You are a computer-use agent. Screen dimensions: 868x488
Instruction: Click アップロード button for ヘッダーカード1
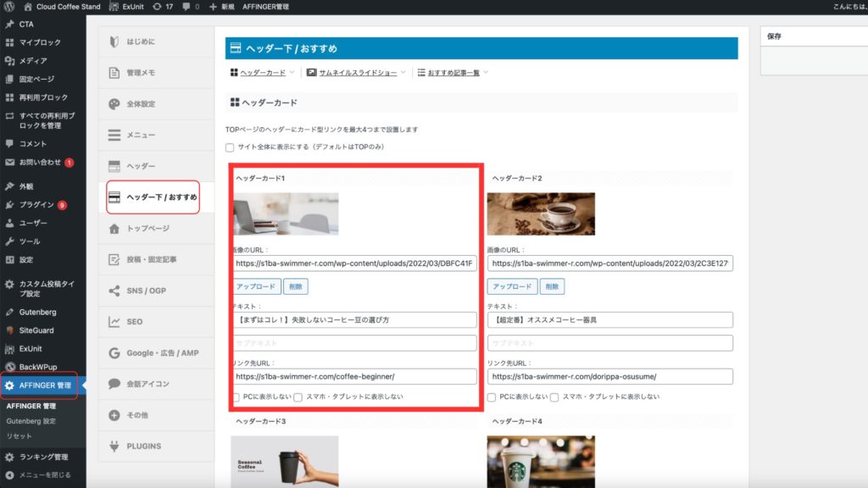pyautogui.click(x=256, y=286)
